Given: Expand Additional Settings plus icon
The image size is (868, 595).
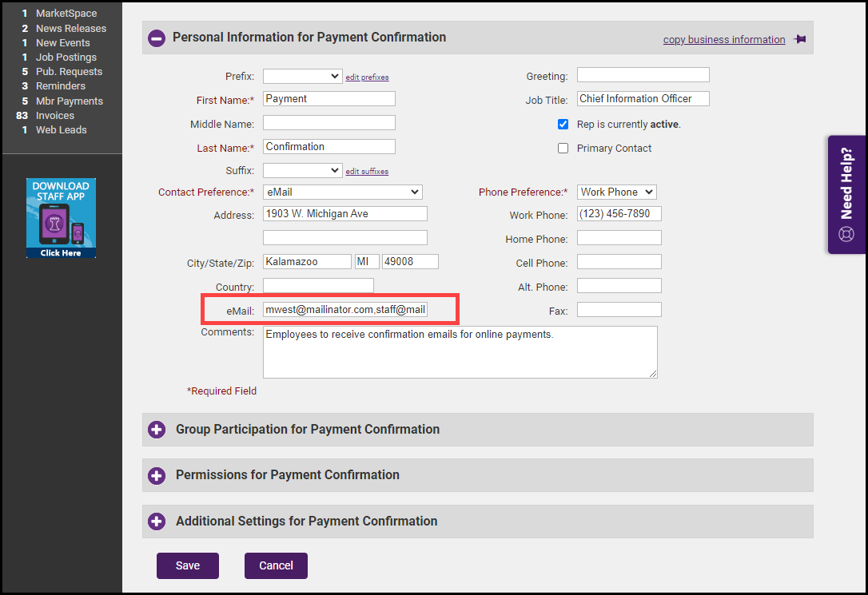Looking at the screenshot, I should pyautogui.click(x=157, y=522).
